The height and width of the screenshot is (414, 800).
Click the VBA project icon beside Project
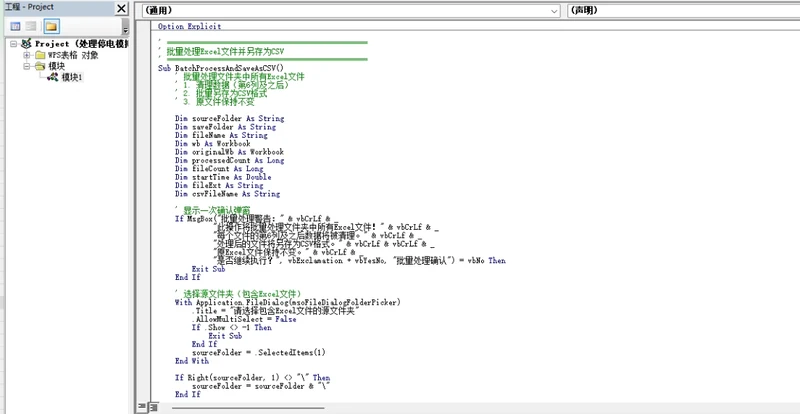tap(27, 44)
